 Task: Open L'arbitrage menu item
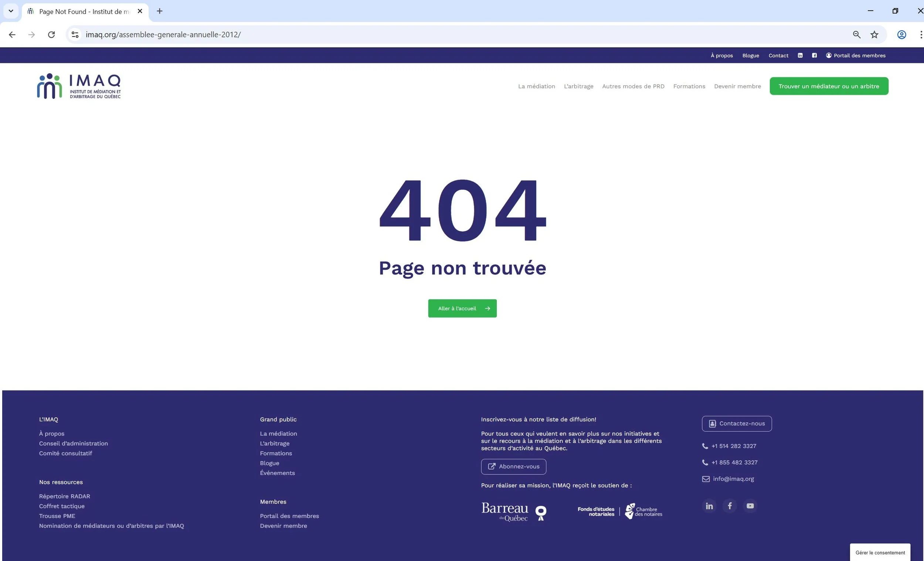tap(579, 86)
